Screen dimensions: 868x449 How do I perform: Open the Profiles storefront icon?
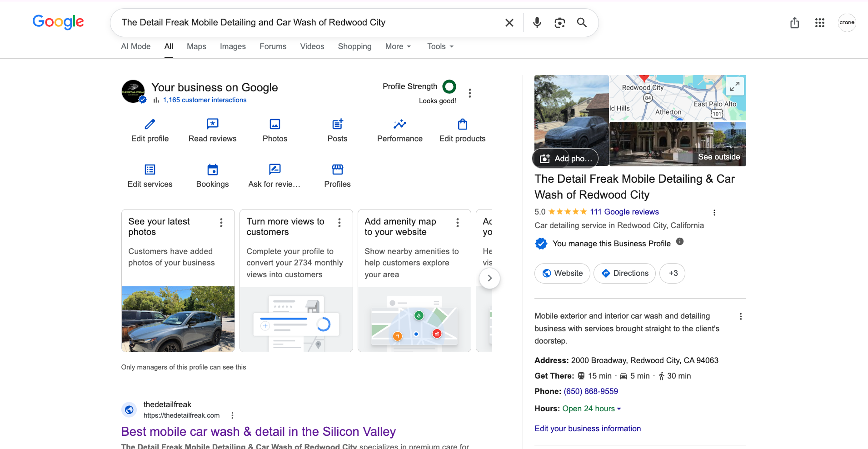point(338,170)
